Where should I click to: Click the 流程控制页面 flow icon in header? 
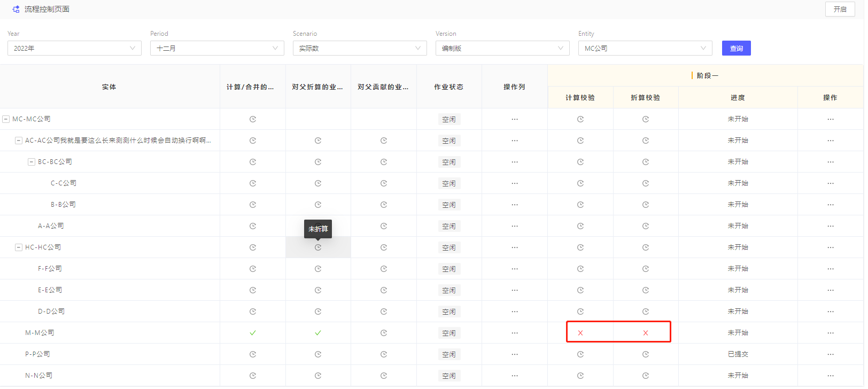coord(15,9)
